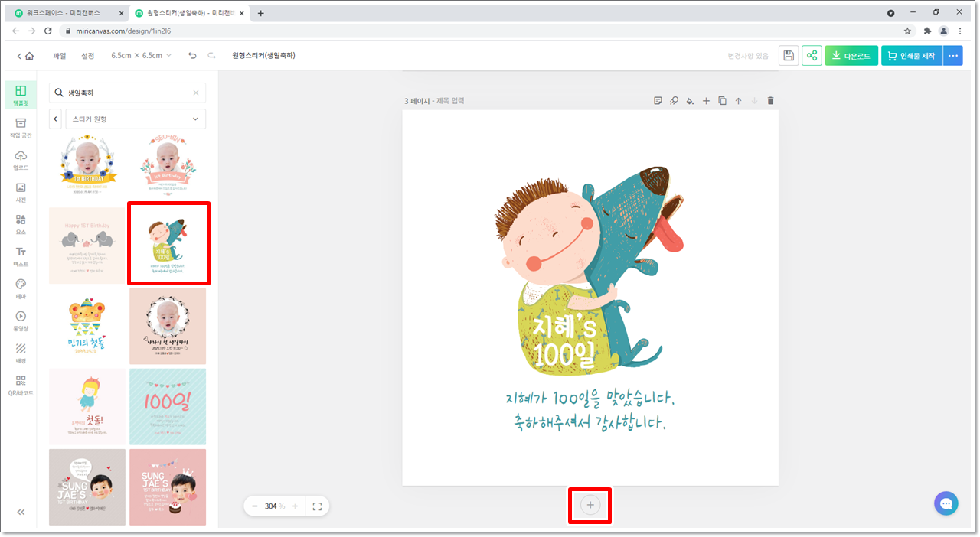Clear the 생일축하 search text
The width and height of the screenshot is (980, 537).
coord(195,93)
